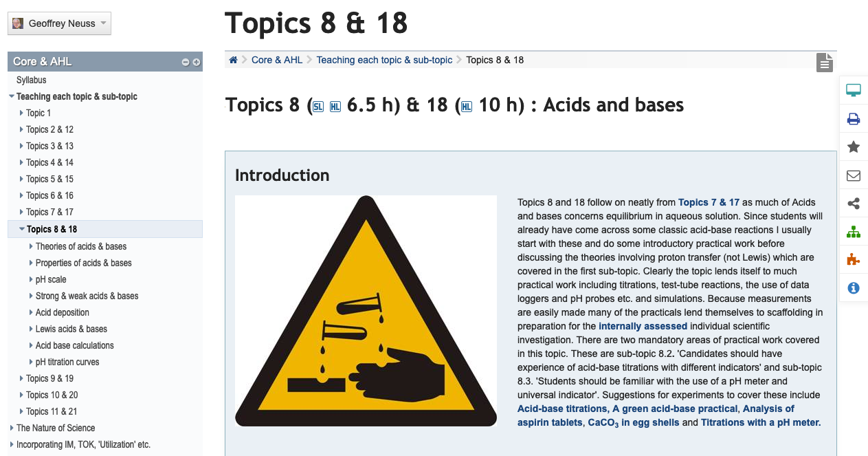Select the Syllabus menu item
Image resolution: width=868 pixels, height=456 pixels.
[32, 80]
